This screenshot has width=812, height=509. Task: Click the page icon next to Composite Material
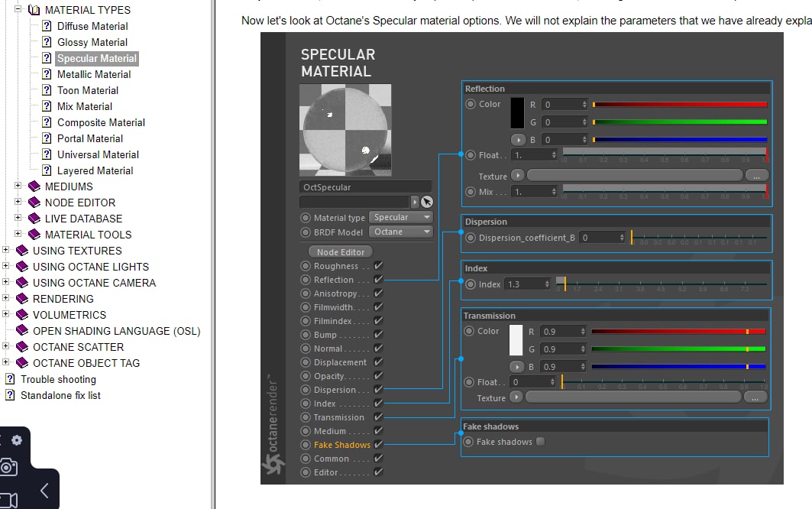[x=47, y=122]
